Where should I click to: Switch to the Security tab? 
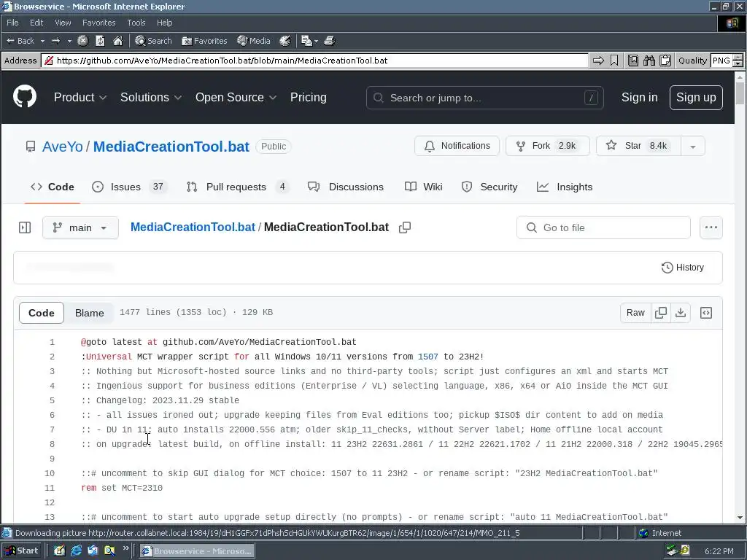pos(489,187)
